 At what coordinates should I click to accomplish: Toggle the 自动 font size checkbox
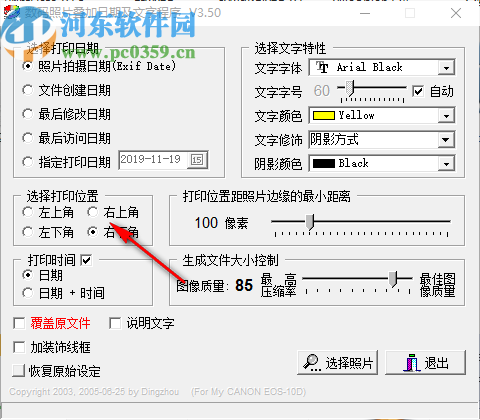(x=418, y=91)
